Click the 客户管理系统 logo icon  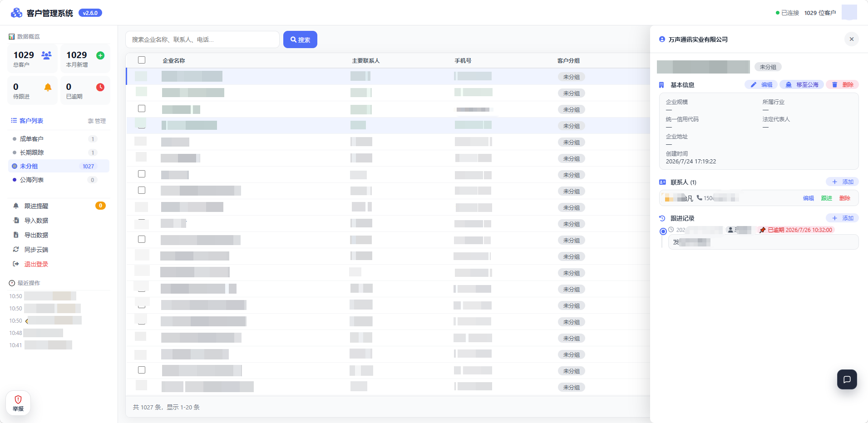coord(17,13)
